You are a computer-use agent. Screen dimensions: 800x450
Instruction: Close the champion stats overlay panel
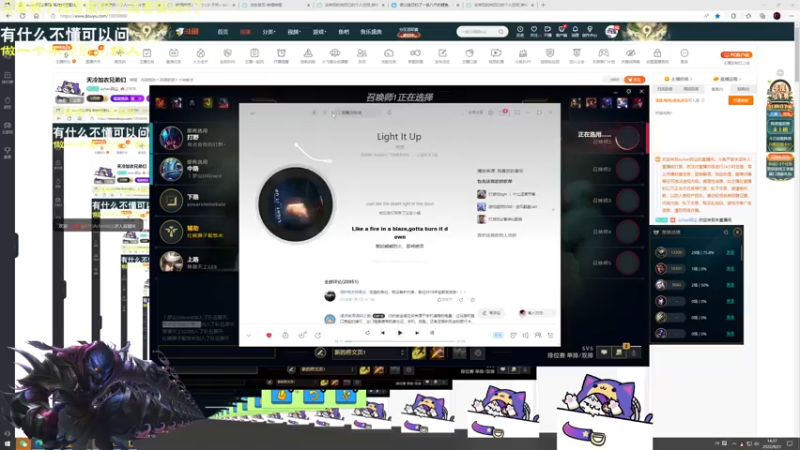[x=737, y=232]
